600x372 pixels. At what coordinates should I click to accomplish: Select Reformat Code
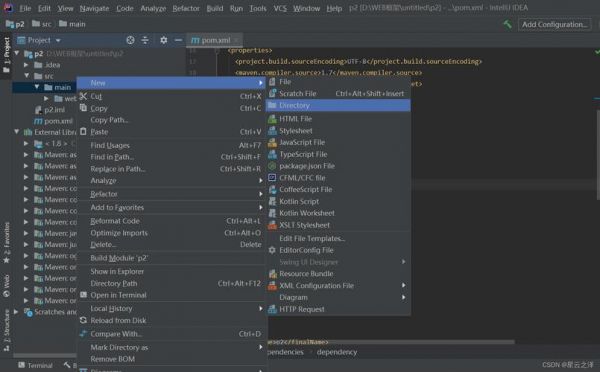(x=171, y=221)
